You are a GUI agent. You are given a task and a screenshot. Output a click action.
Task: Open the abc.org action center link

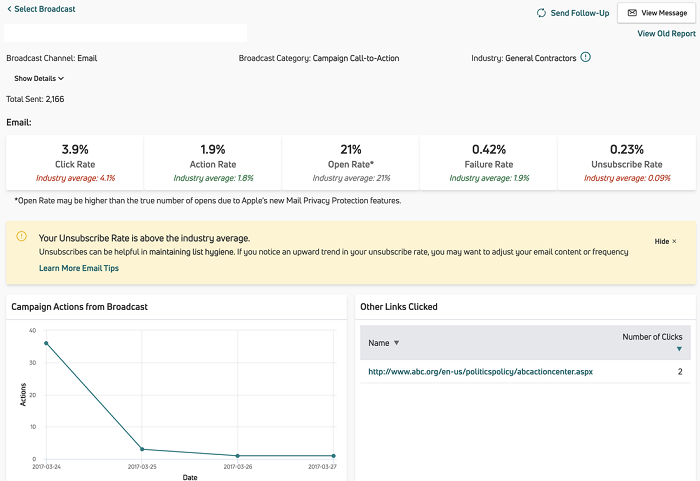[480, 372]
